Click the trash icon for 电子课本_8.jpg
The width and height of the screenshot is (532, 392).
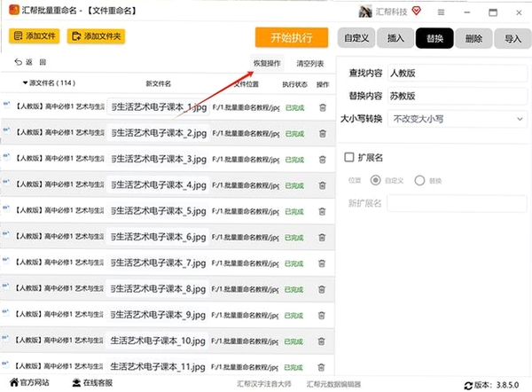coord(322,289)
